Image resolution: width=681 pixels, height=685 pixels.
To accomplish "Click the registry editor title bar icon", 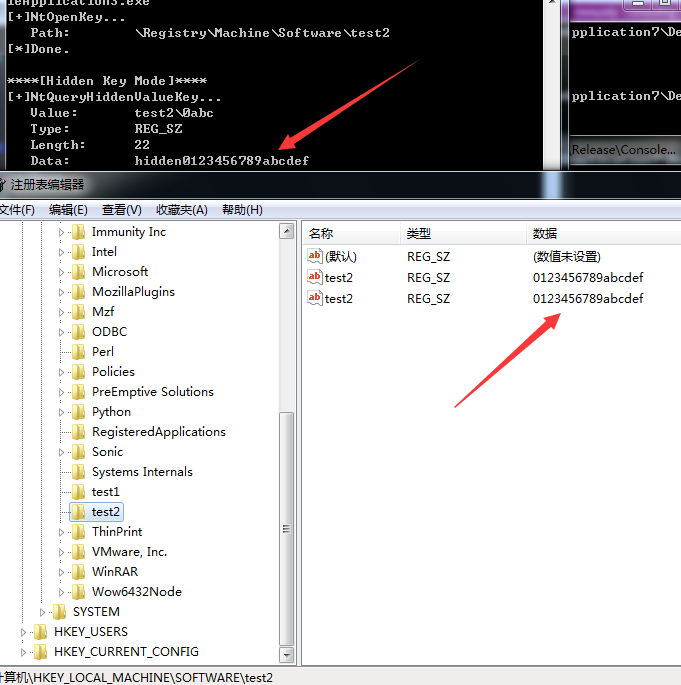I will (3, 185).
